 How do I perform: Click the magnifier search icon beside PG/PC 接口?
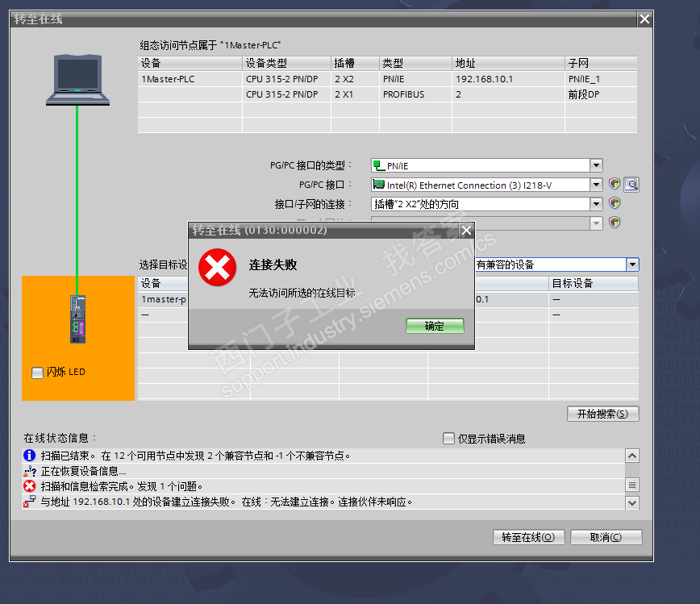click(631, 185)
